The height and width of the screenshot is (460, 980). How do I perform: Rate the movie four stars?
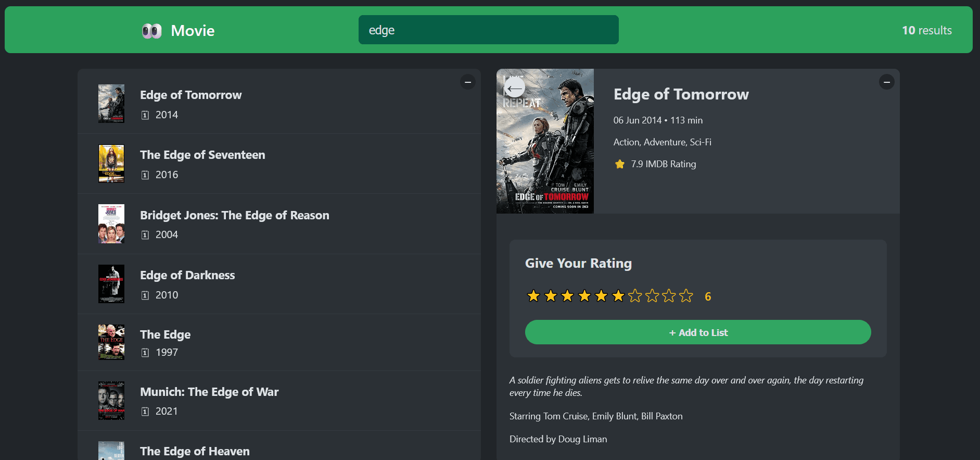pos(584,296)
